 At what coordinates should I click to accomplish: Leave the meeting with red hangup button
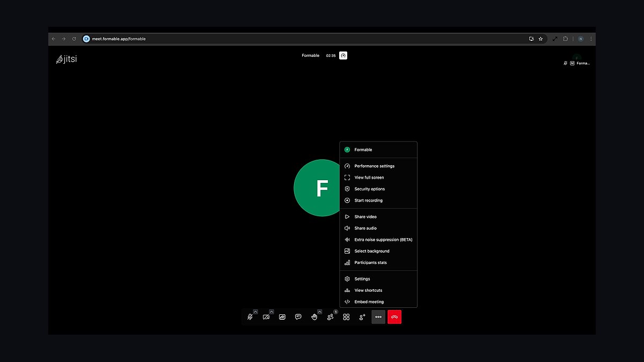394,317
